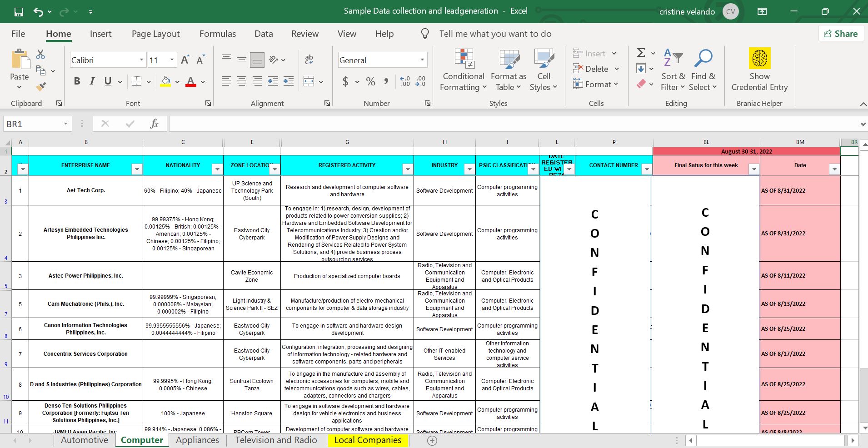Image resolution: width=868 pixels, height=448 pixels.
Task: Click Insert cells button
Action: 594,54
